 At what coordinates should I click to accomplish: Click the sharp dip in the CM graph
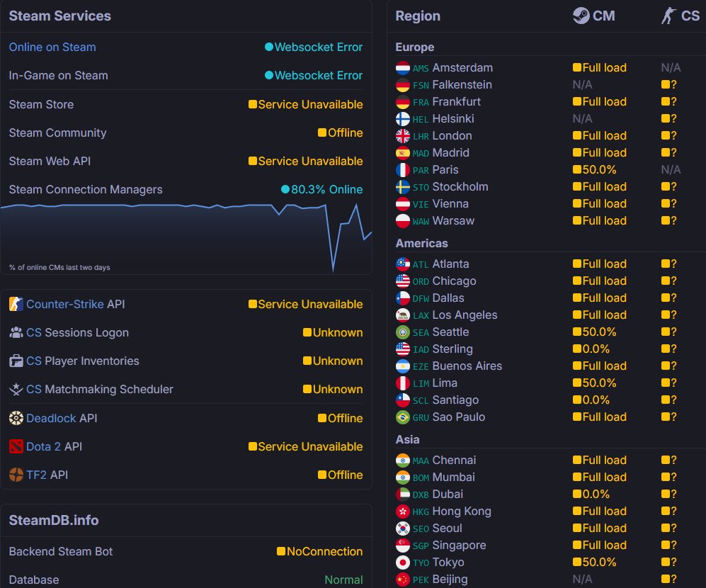[x=333, y=268]
